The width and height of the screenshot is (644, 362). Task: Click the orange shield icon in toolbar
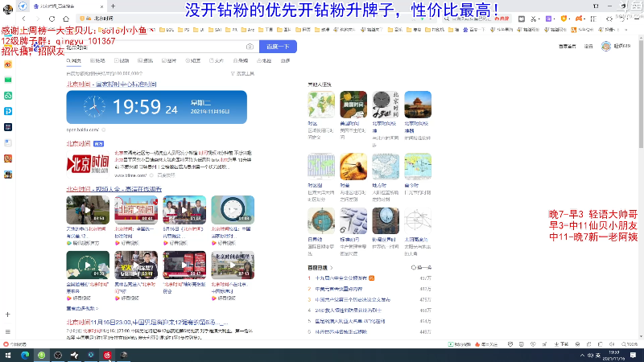[563, 19]
